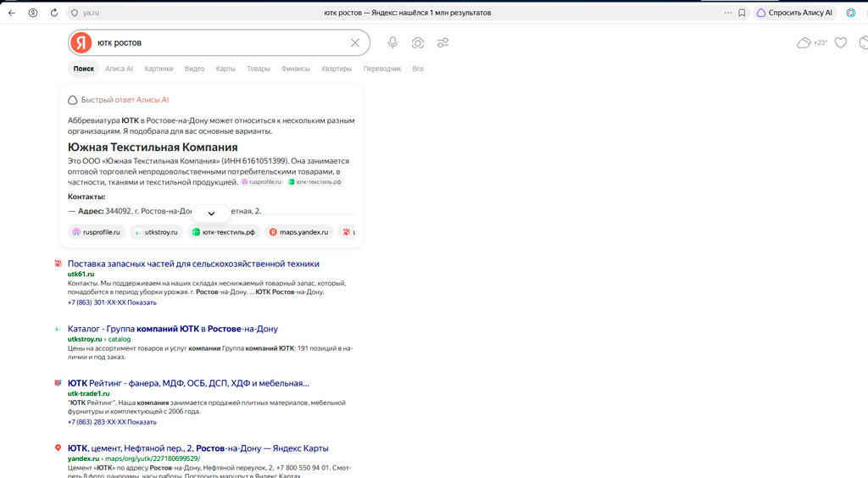Click in the search field with ютк ростов

coord(220,42)
